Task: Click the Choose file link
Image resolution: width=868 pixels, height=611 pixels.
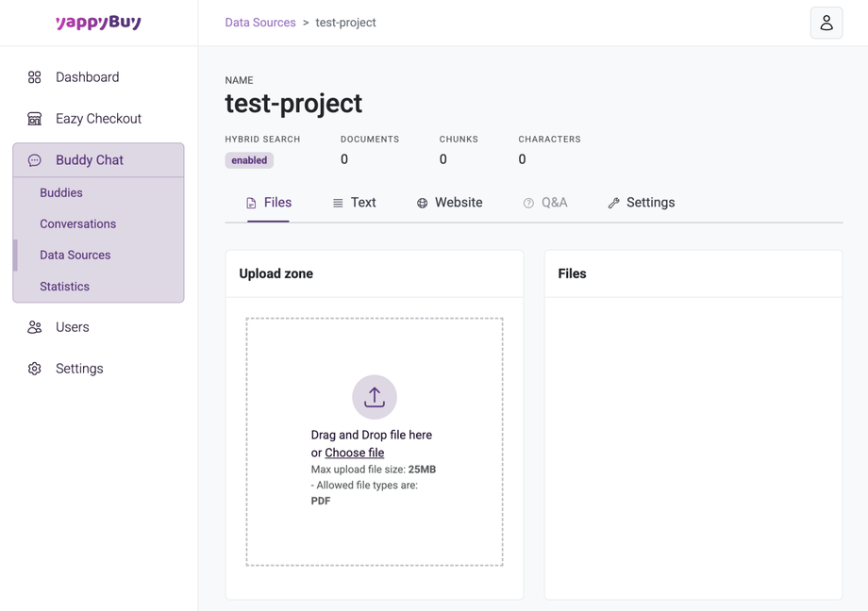Action: coord(354,453)
